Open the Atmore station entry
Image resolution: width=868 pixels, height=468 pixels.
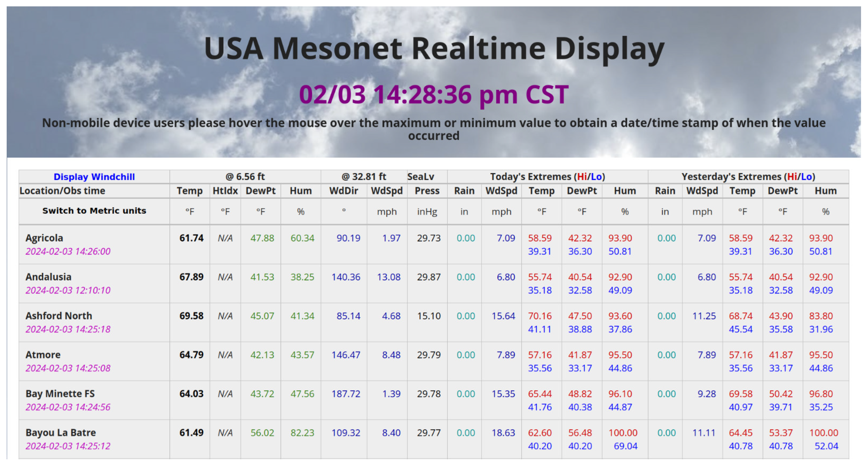click(x=43, y=354)
